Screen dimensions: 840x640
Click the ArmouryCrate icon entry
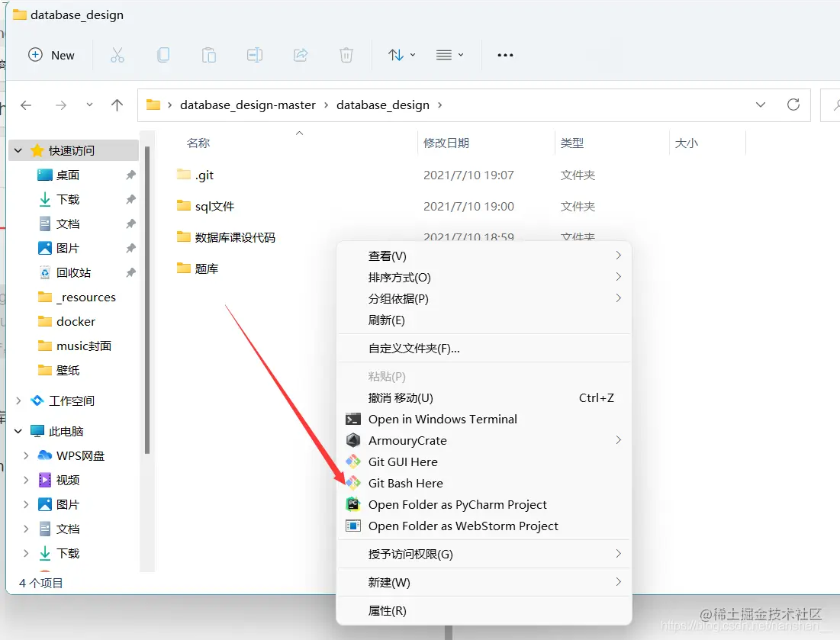click(353, 440)
